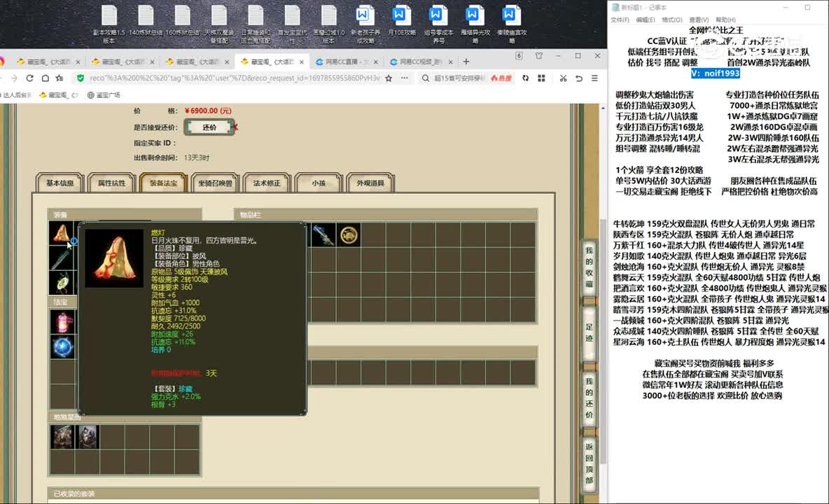829x504 pixels.
Task: Switch to the 属性抗性 tab
Action: 111,183
